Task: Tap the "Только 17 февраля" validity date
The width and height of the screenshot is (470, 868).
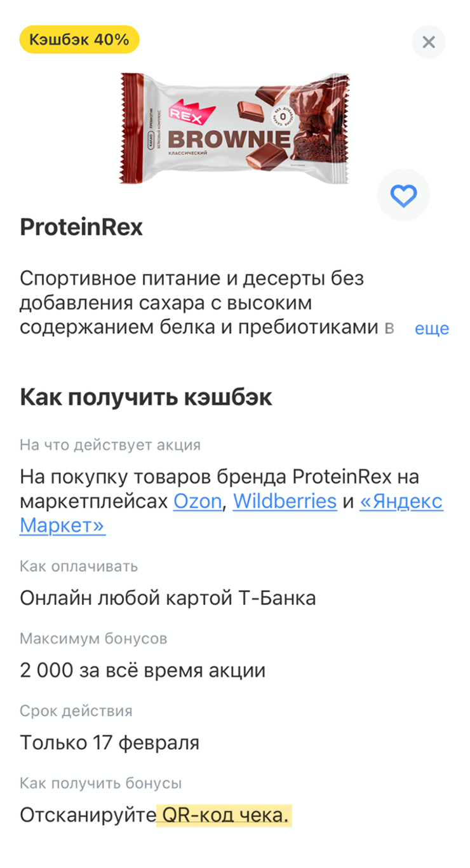Action: [109, 743]
